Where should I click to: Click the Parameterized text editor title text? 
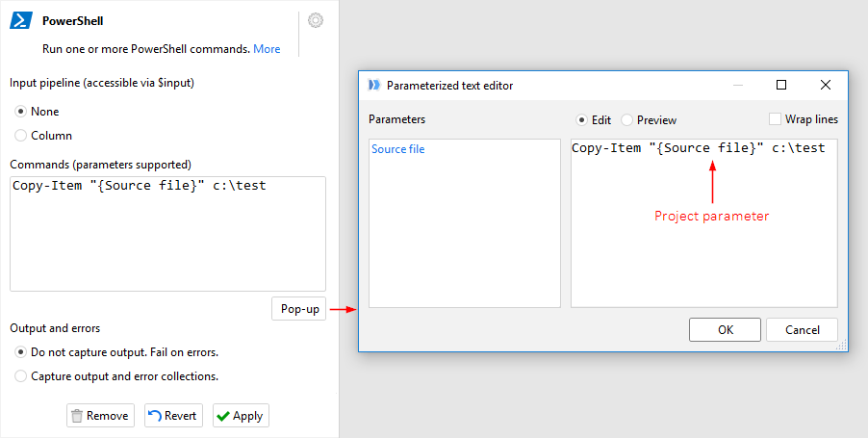pyautogui.click(x=450, y=86)
